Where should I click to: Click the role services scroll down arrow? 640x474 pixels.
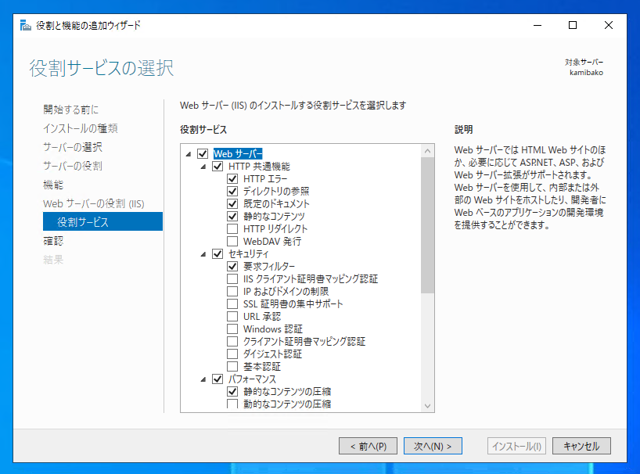[427, 406]
